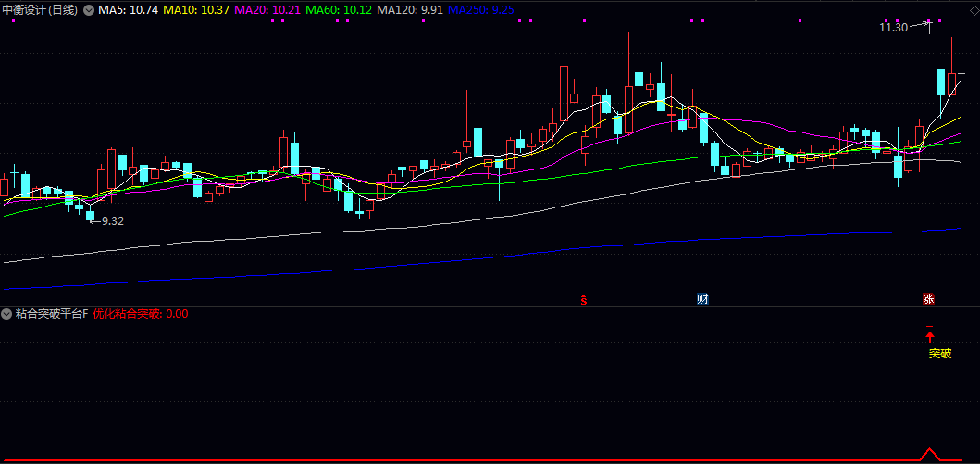Select the MA5 moving average label

click(x=129, y=10)
